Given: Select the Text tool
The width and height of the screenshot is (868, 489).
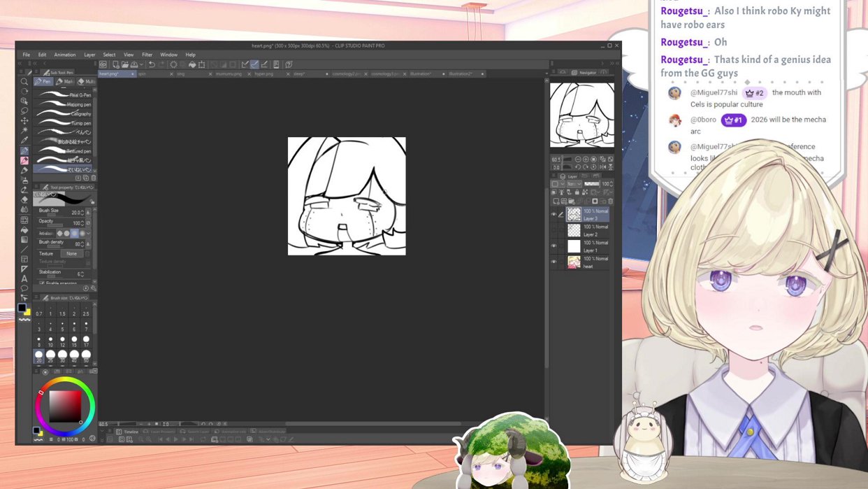Looking at the screenshot, I should click(24, 278).
